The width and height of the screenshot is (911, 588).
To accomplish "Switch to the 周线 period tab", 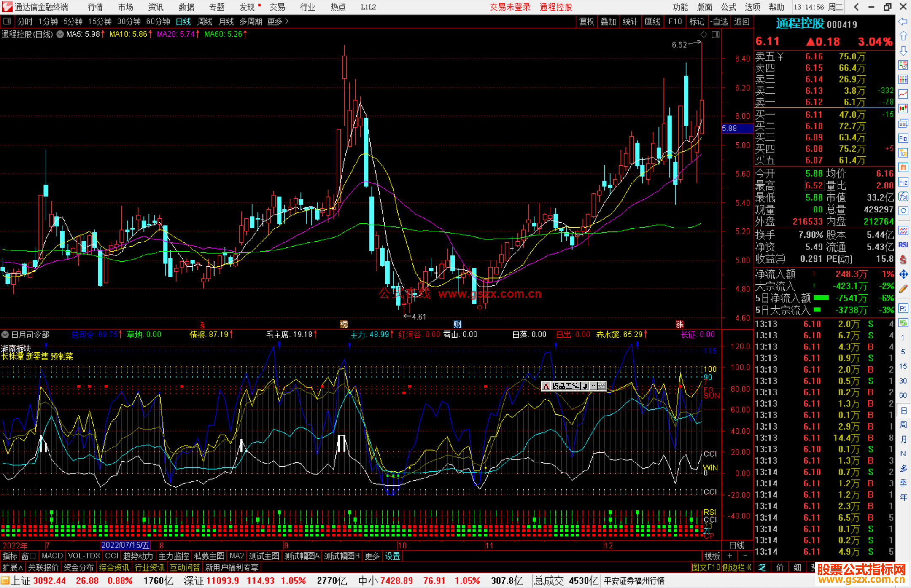I will pos(205,21).
